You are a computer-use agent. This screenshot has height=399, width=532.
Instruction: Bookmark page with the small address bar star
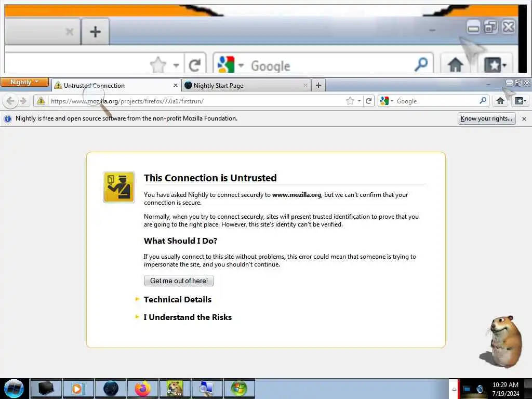tap(350, 101)
